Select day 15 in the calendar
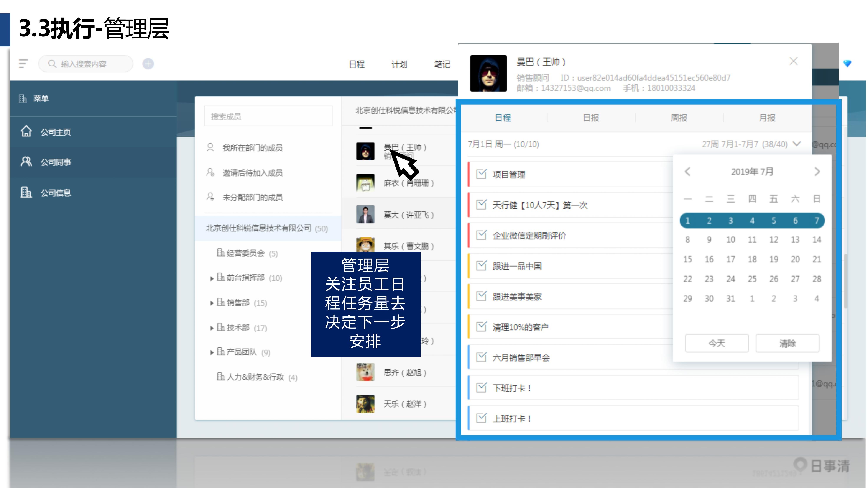868x488 pixels. click(687, 259)
